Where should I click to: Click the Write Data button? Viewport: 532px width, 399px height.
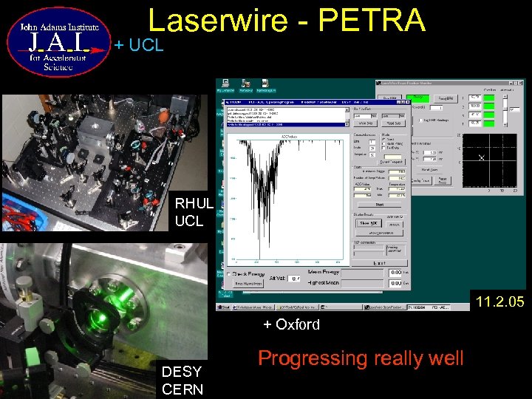click(x=366, y=123)
